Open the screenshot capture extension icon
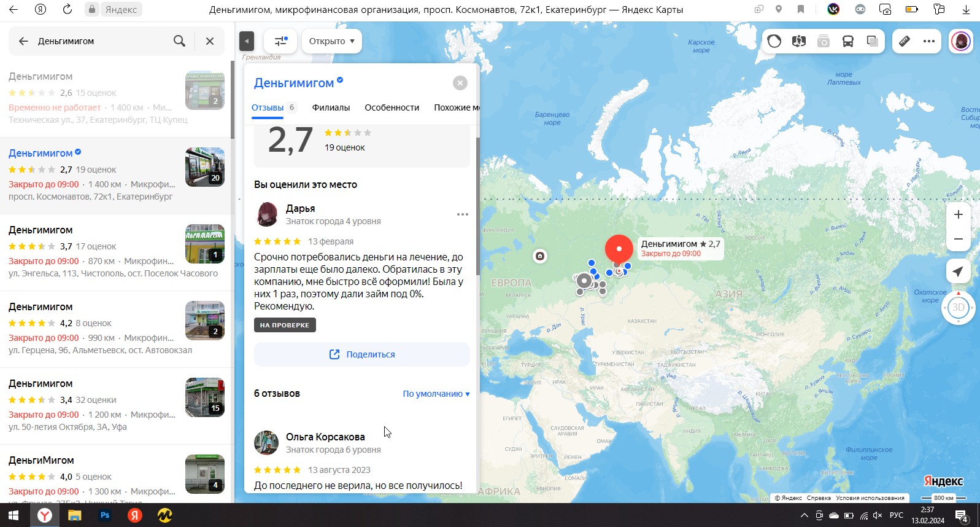The width and height of the screenshot is (980, 527). pos(885,9)
